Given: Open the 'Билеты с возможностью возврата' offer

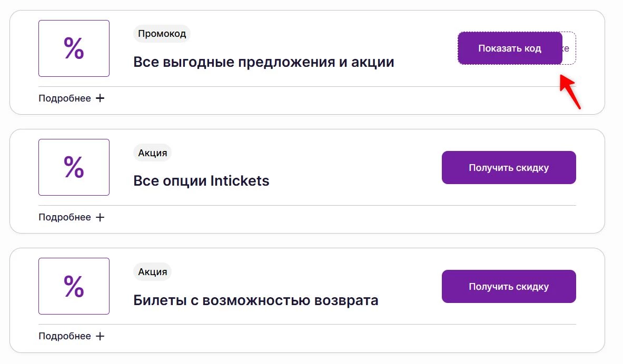Looking at the screenshot, I should pyautogui.click(x=256, y=299).
